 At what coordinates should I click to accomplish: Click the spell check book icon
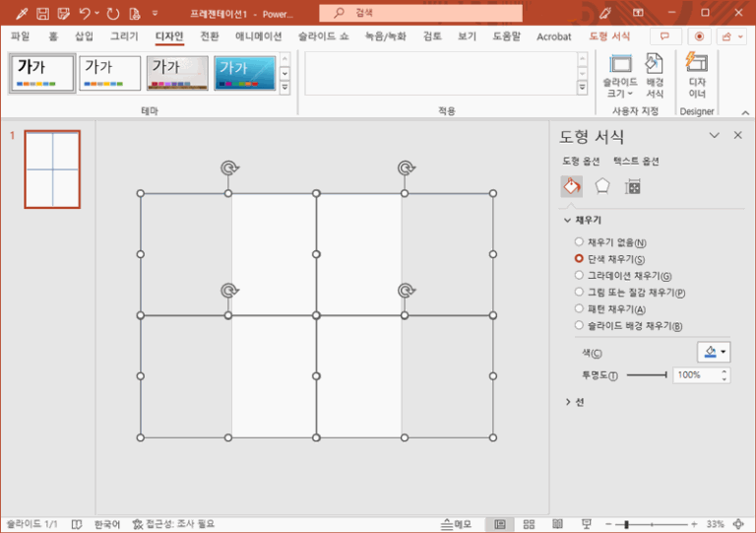pos(76,524)
